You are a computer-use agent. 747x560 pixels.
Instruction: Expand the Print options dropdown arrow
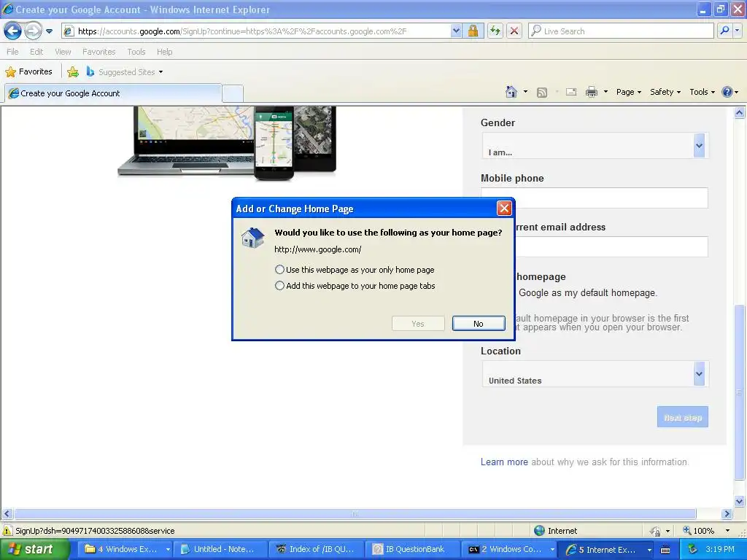coord(605,92)
